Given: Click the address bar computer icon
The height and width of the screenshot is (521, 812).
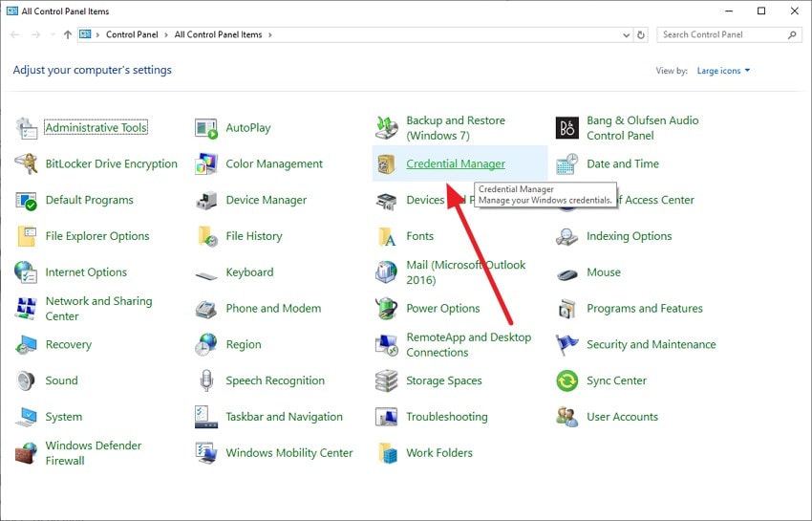Looking at the screenshot, I should click(x=85, y=34).
